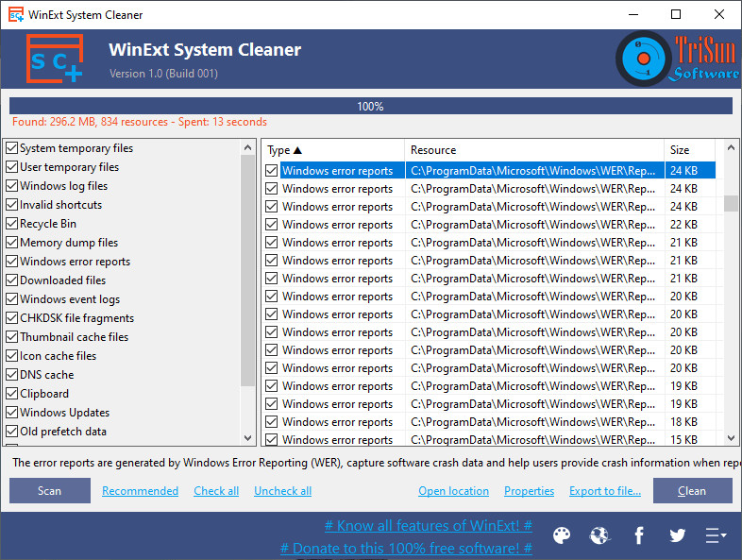Image resolution: width=742 pixels, height=560 pixels.
Task: Select Windows event logs category label
Action: (70, 299)
